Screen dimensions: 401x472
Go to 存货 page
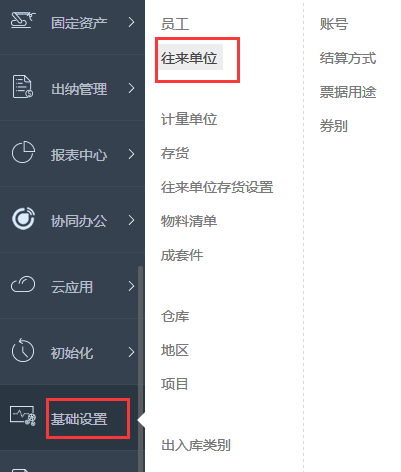175,153
